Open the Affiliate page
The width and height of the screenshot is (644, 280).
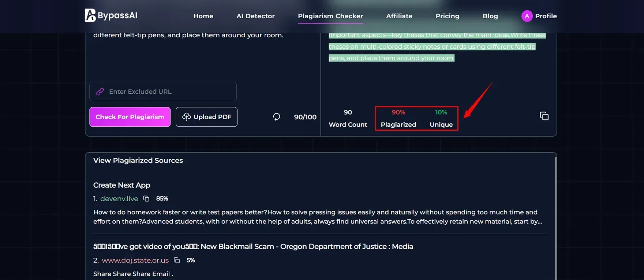click(x=399, y=16)
